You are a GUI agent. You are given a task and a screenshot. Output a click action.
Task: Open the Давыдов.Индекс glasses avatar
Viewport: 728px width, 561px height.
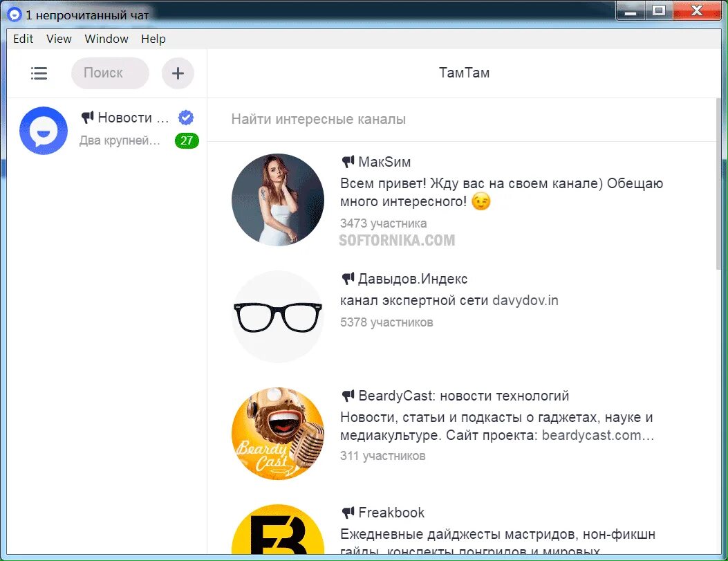pyautogui.click(x=278, y=317)
